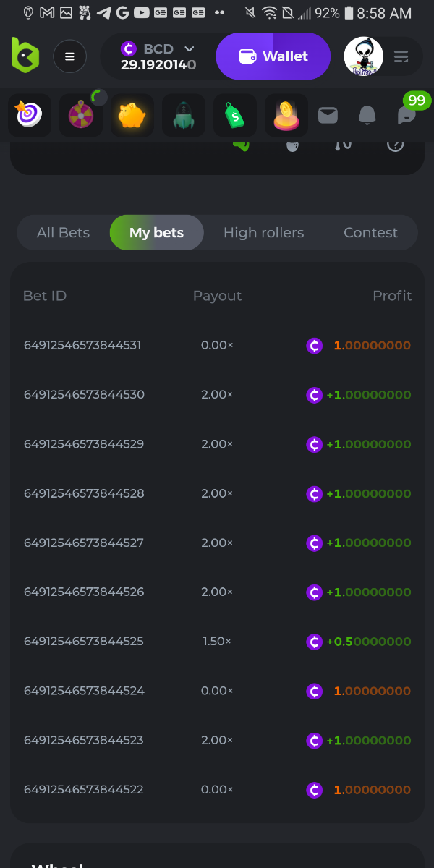The image size is (434, 868).
Task: Open the Contest tab
Action: pos(370,233)
